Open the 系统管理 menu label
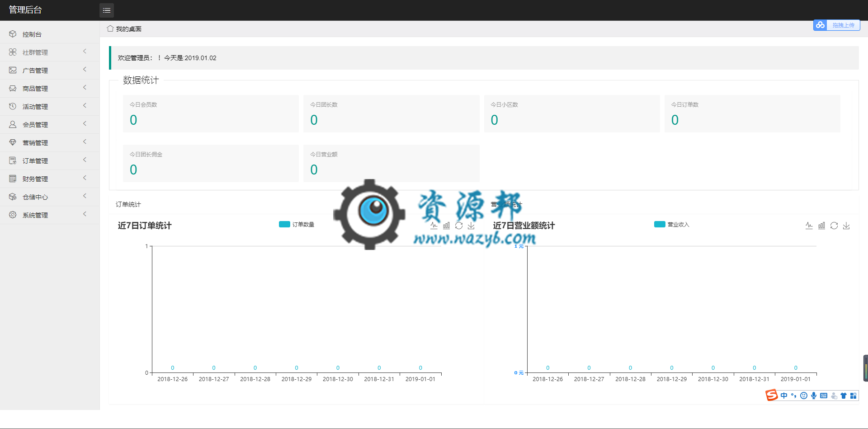868x429 pixels. (35, 215)
